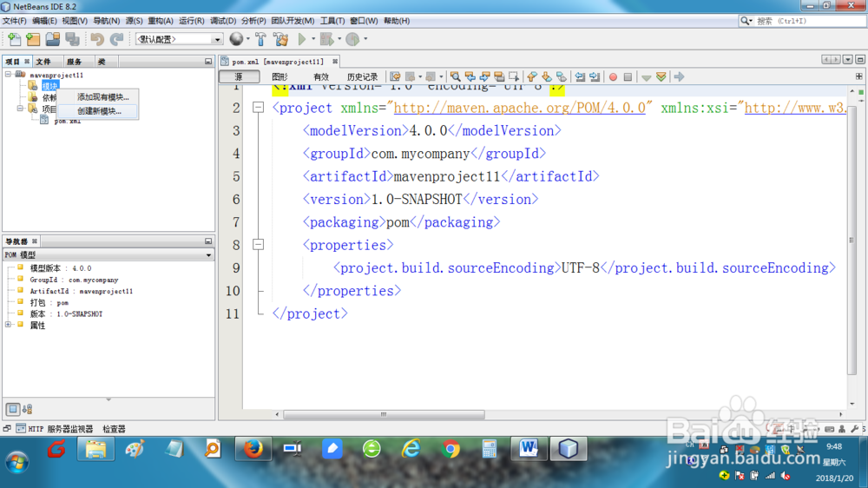Switch to the 服务 services tab
The height and width of the screenshot is (488, 868).
click(x=74, y=62)
